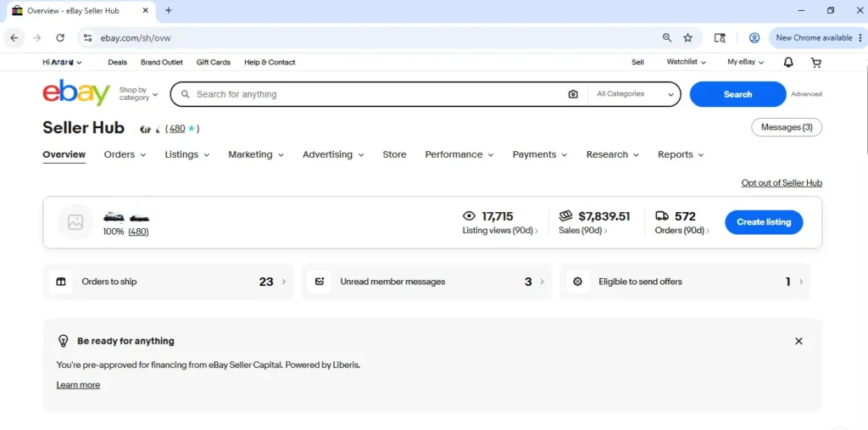Expand the Orders menu
This screenshot has width=868, height=430.
(x=125, y=154)
